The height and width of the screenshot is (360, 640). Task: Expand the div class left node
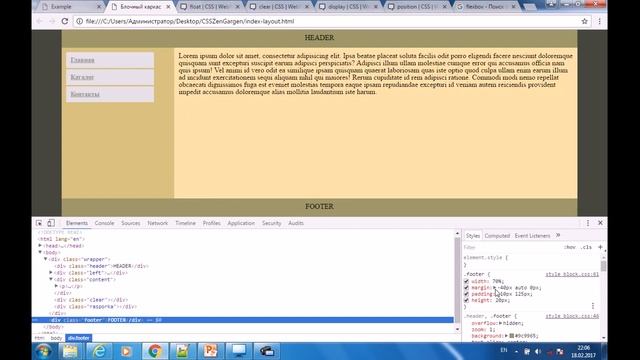click(x=51, y=272)
